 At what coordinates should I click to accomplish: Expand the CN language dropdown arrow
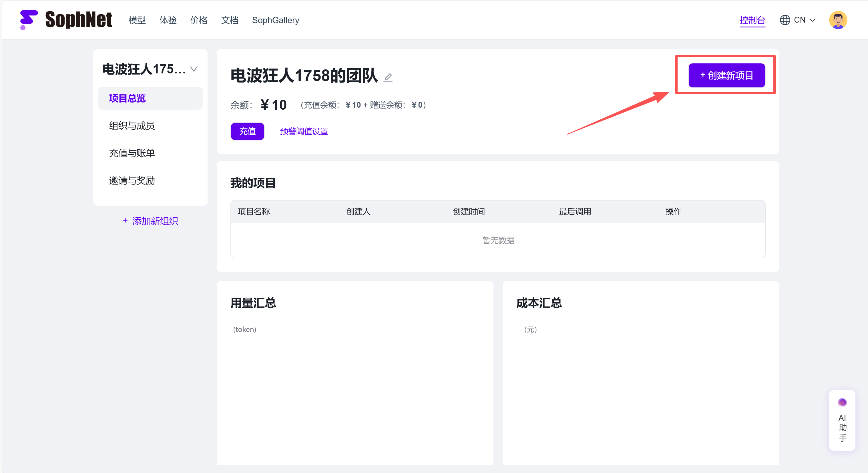point(813,20)
